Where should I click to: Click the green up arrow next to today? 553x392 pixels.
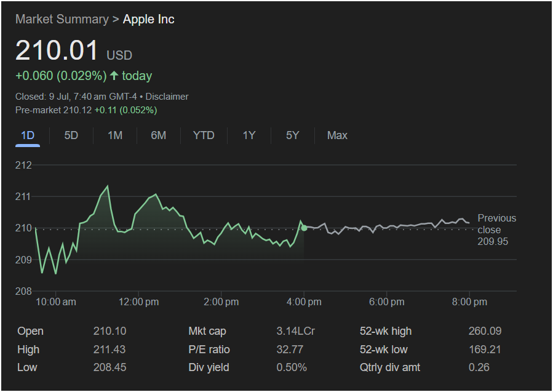114,75
